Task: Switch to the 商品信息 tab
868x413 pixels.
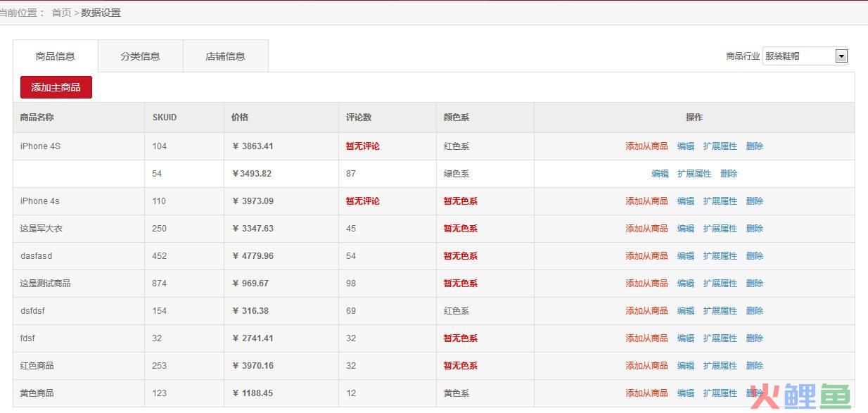Action: pos(56,56)
